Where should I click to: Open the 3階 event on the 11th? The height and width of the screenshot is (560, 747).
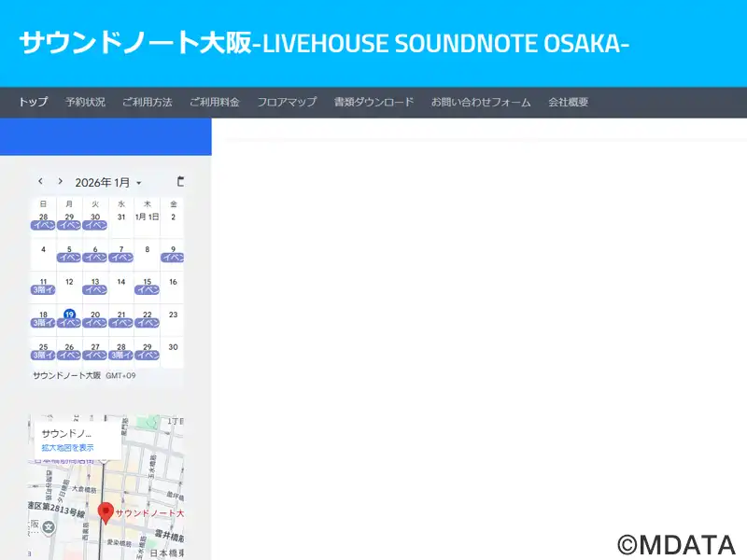coord(43,290)
